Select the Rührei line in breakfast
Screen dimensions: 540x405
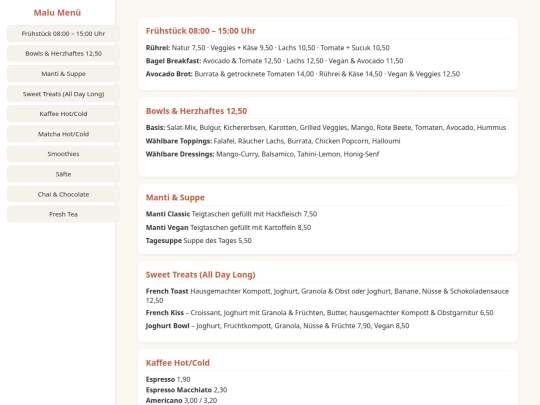click(x=268, y=48)
